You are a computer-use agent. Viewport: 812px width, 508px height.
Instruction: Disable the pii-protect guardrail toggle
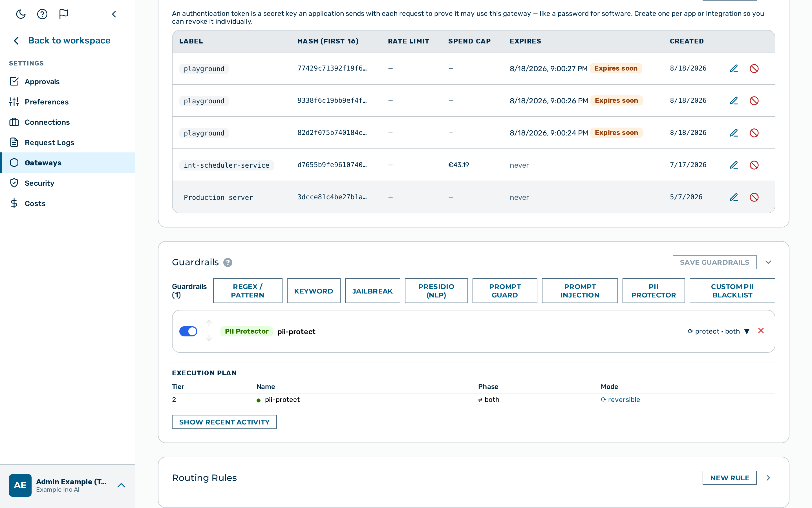pos(188,331)
